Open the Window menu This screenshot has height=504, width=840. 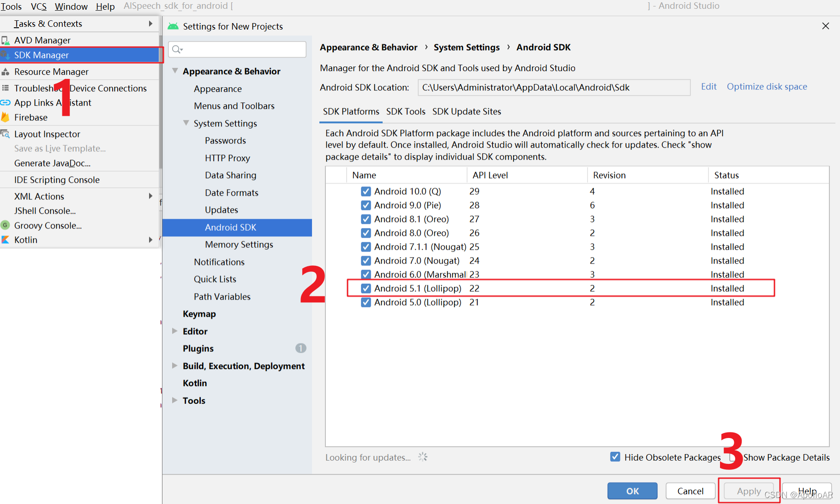coord(71,6)
